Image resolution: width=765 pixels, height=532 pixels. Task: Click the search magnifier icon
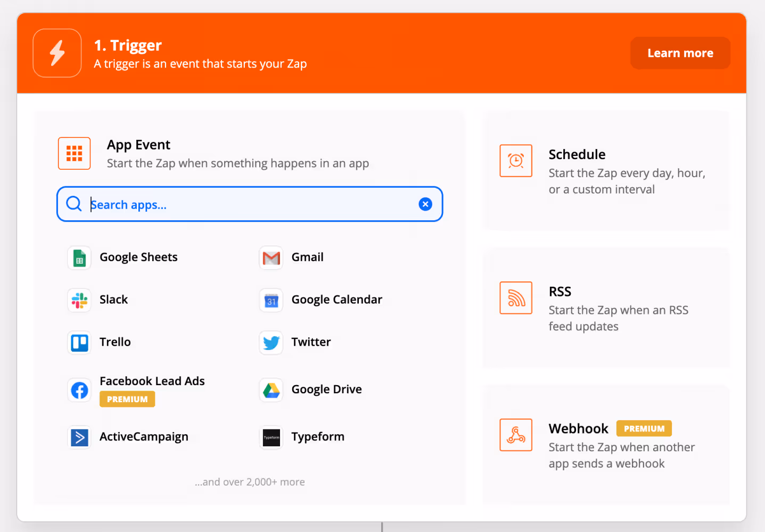pyautogui.click(x=73, y=204)
